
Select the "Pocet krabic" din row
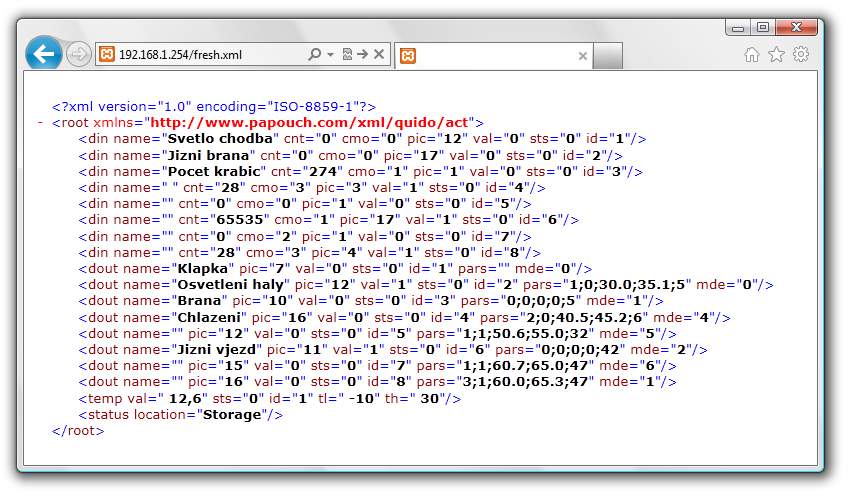360,171
